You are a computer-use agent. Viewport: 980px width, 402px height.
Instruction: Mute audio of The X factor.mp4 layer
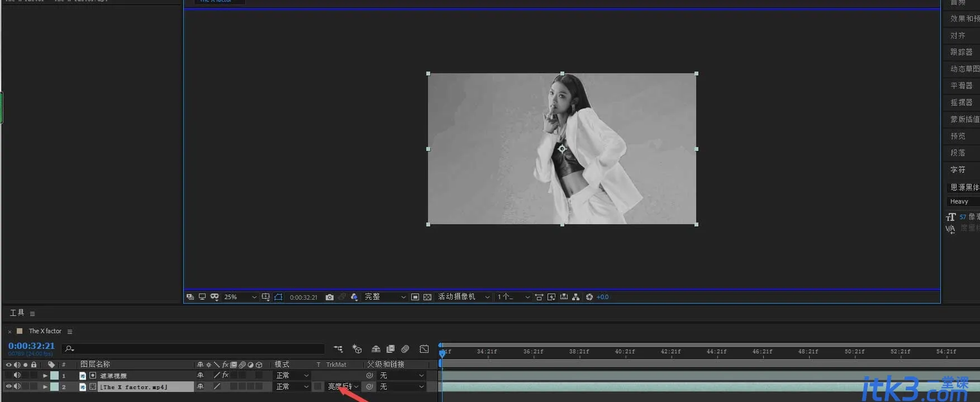click(17, 386)
